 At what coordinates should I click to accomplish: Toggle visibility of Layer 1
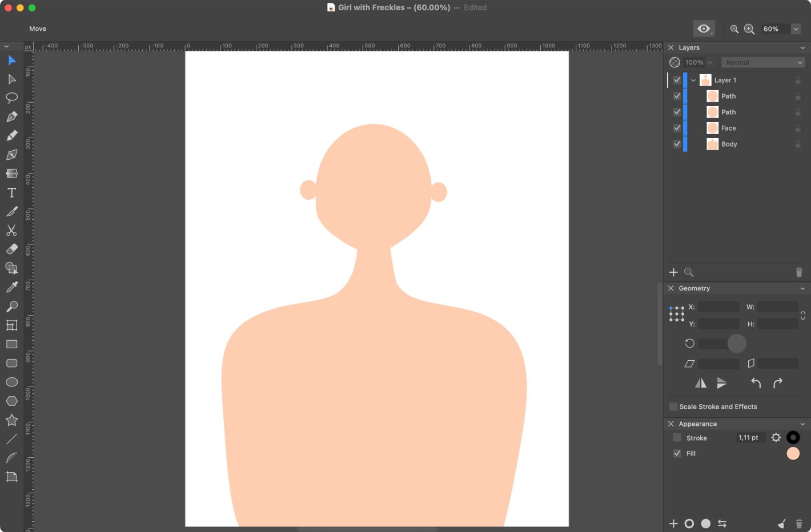[677, 80]
